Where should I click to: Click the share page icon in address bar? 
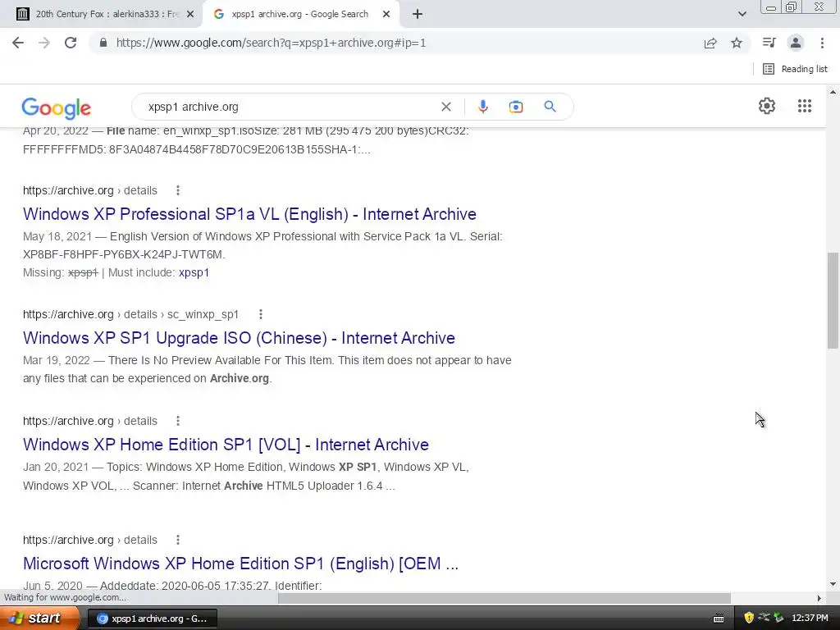click(710, 43)
